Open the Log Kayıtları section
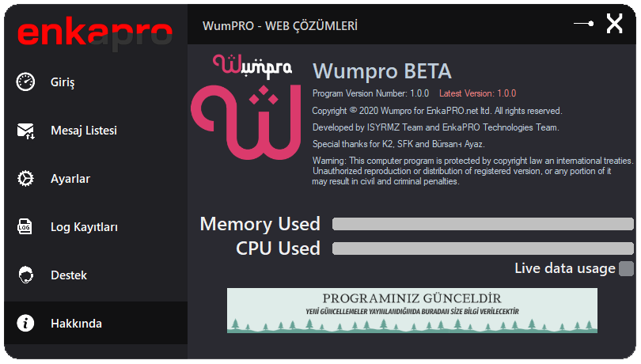 pyautogui.click(x=96, y=227)
